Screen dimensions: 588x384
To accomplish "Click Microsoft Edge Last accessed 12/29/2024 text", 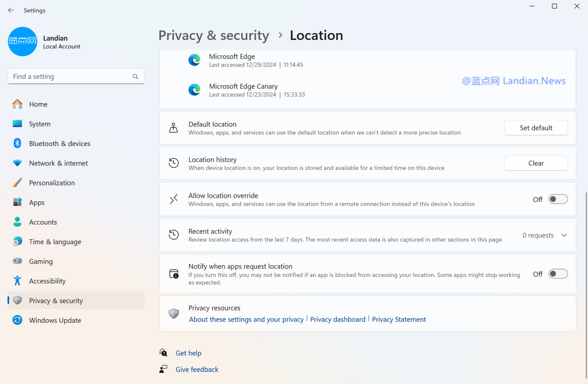I will click(256, 65).
